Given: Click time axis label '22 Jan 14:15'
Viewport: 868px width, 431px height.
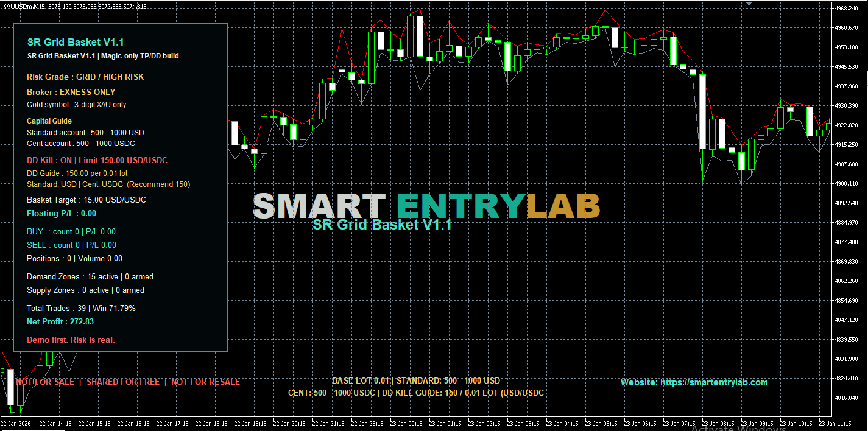Looking at the screenshot, I should [55, 423].
